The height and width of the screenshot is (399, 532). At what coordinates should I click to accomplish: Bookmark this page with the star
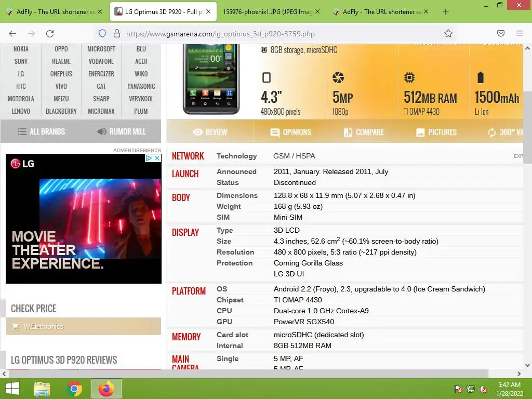tap(448, 33)
